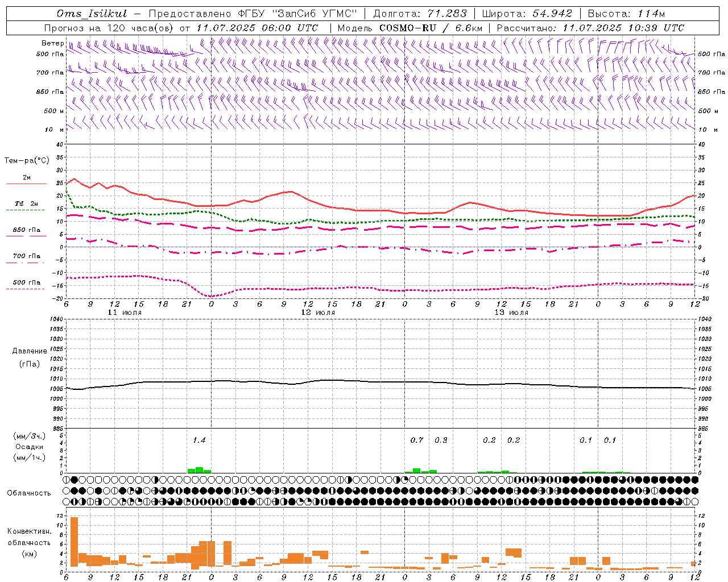Click the 500 гПа legend label beside temperature chart

click(x=26, y=282)
